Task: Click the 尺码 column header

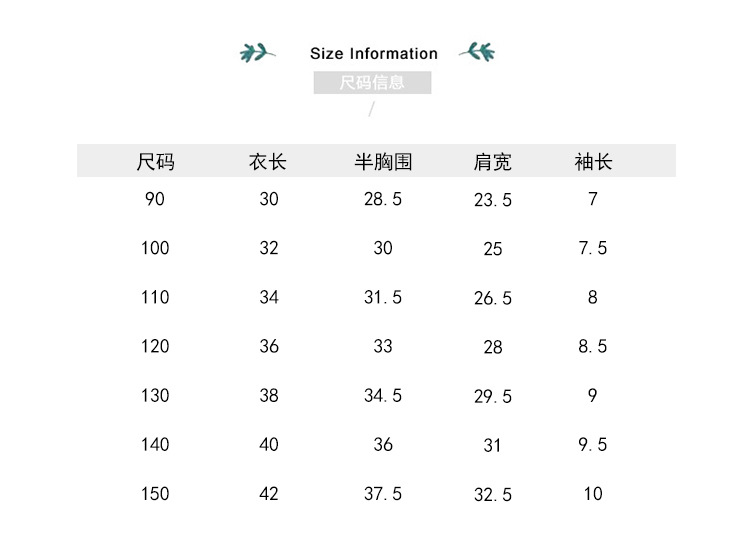Action: coord(155,161)
